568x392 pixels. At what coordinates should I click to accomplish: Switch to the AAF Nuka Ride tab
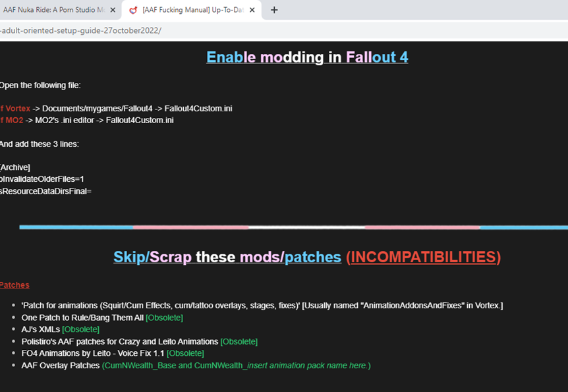coord(53,11)
